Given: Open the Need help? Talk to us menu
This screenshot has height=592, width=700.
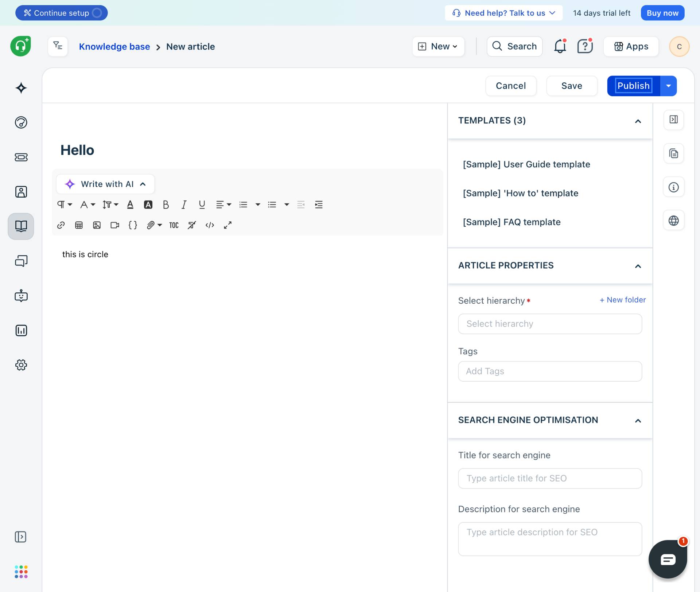Looking at the screenshot, I should [x=503, y=13].
